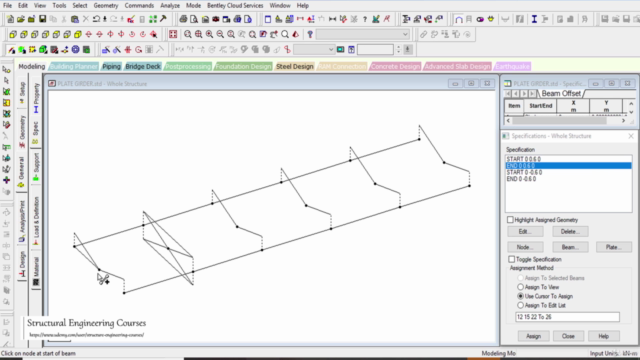Choose Assign To Edit List radio option

coord(520,305)
